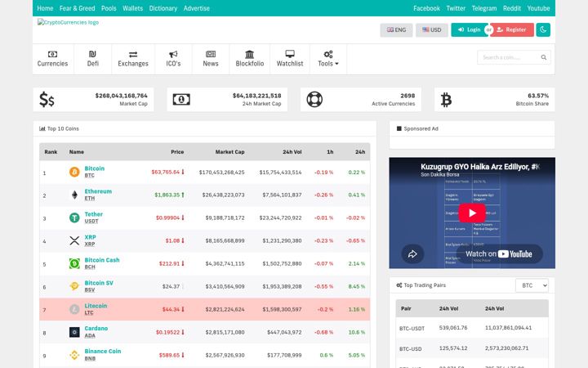Click the Litecoin coin logo
The image size is (588, 368).
[x=74, y=309]
